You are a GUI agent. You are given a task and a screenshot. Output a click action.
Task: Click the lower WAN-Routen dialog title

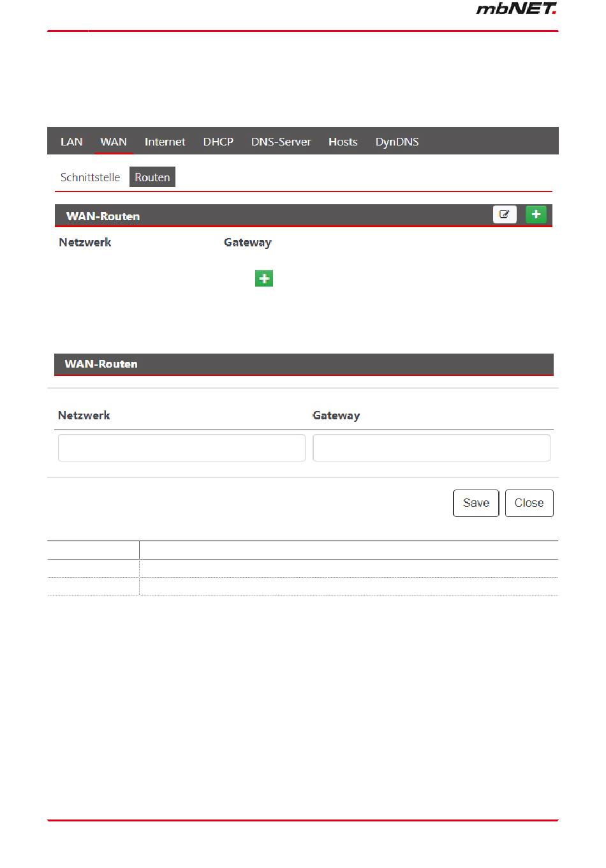(101, 364)
